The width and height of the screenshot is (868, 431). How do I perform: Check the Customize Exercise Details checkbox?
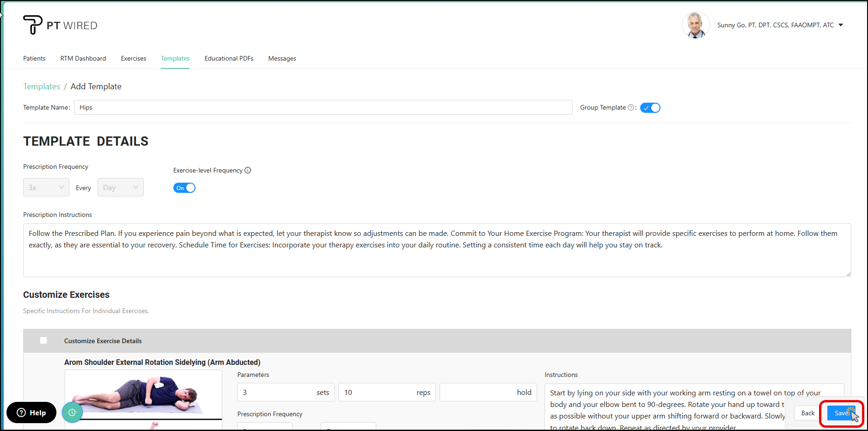tap(43, 340)
